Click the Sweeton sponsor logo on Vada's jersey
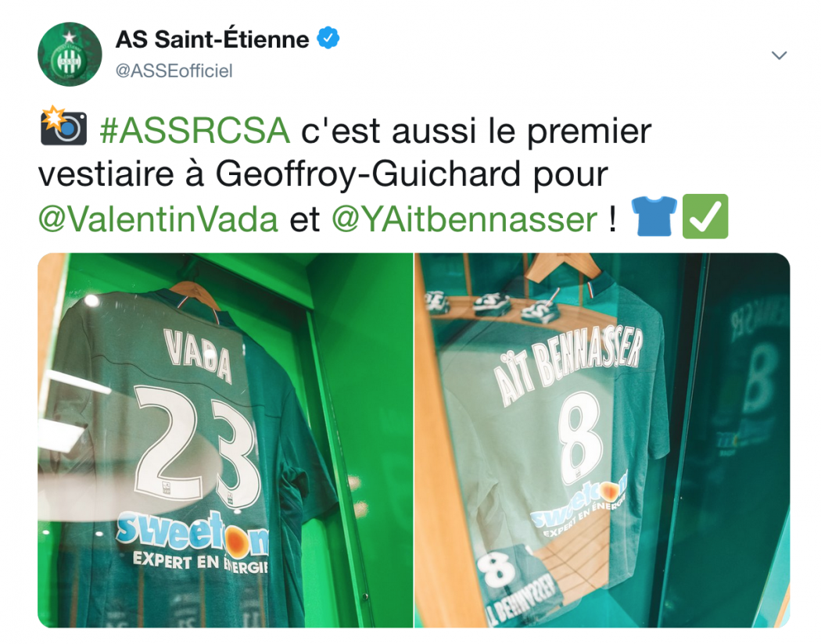Viewport: 821px width, 644px height. 193,533
